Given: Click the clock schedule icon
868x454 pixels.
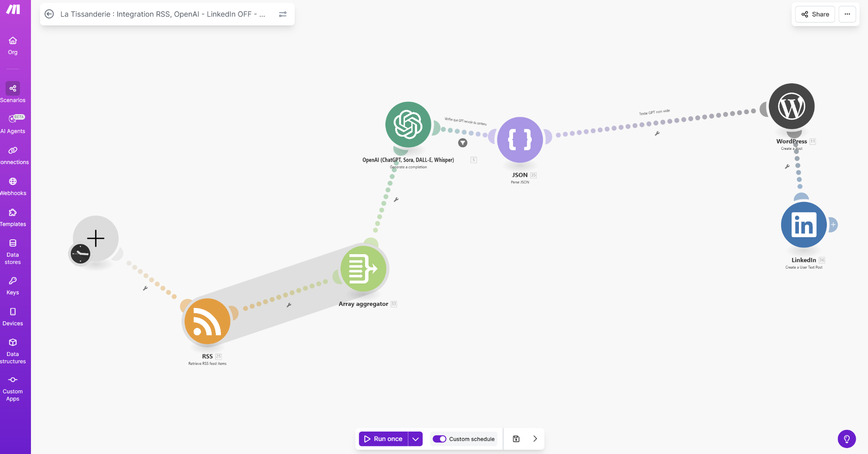Looking at the screenshot, I should (80, 254).
